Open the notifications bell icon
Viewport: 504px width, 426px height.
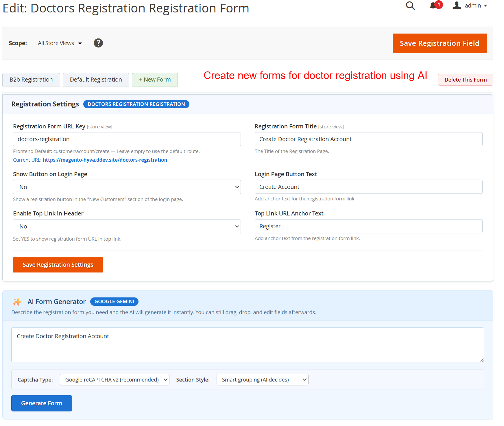pyautogui.click(x=433, y=6)
